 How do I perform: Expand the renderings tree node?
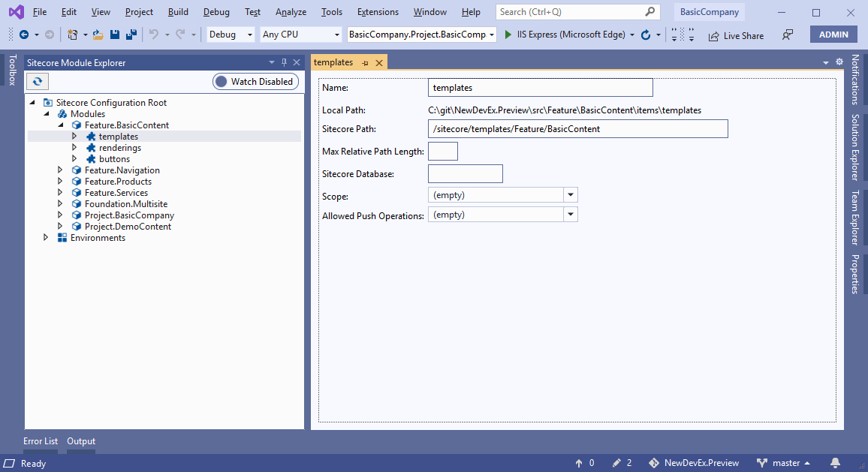74,148
